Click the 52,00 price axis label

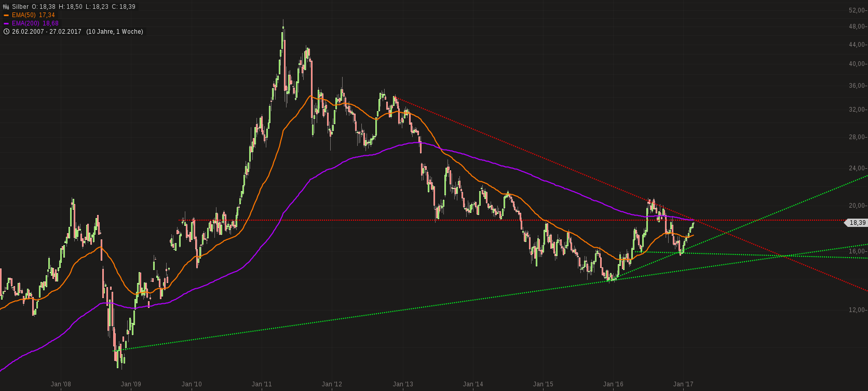tap(856, 10)
